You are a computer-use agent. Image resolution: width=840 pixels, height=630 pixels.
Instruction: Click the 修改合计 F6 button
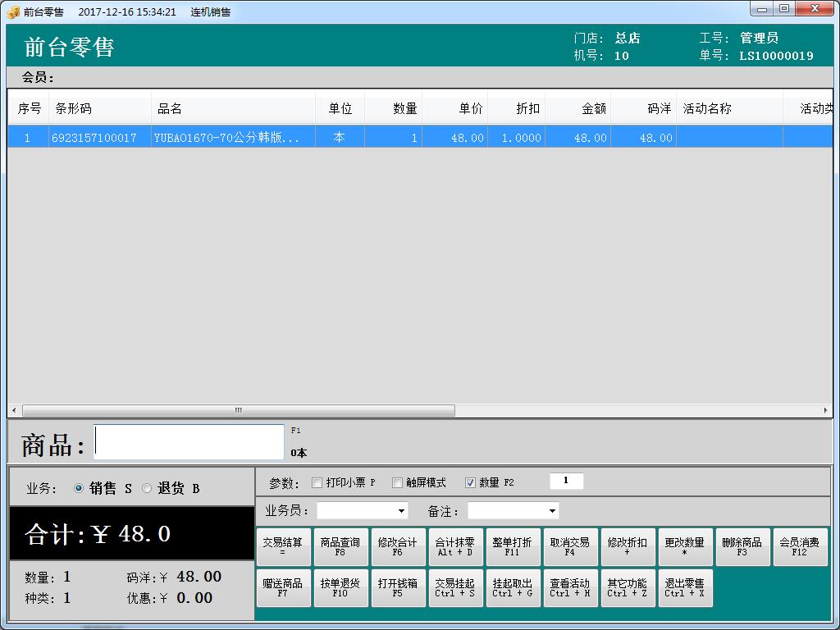(x=398, y=547)
